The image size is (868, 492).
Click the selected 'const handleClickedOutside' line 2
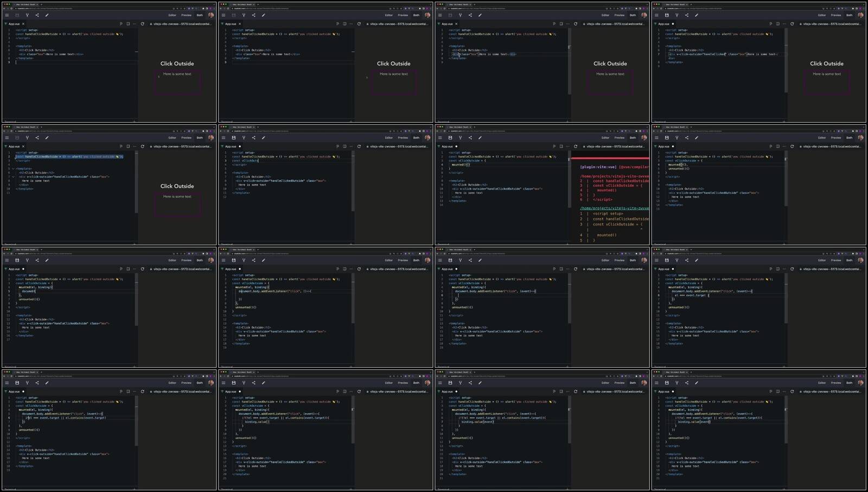[x=69, y=156]
